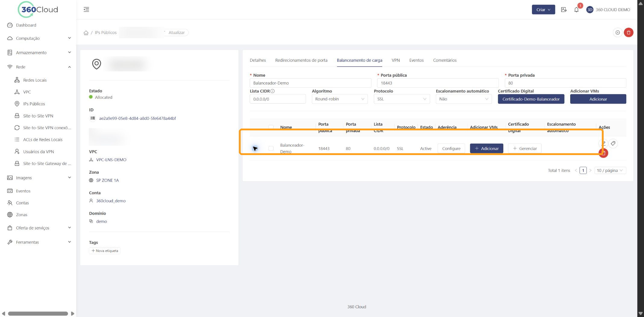Switch to the Detalhes tab

(x=258, y=60)
